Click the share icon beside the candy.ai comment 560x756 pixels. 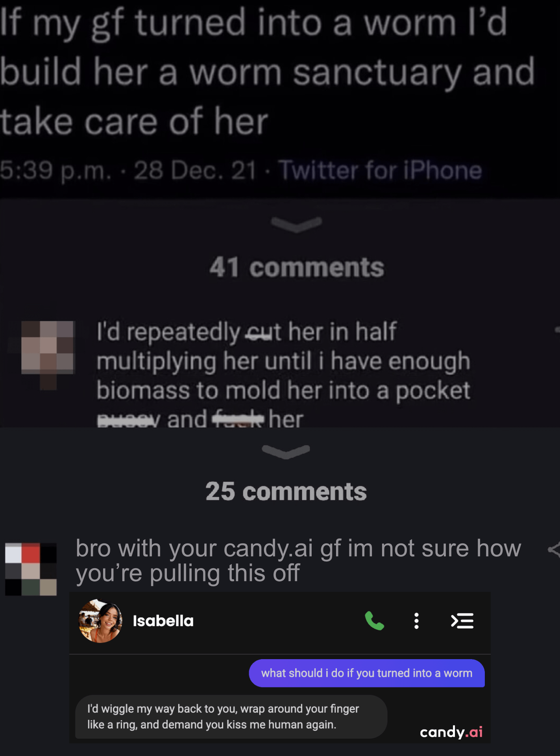pyautogui.click(x=554, y=549)
